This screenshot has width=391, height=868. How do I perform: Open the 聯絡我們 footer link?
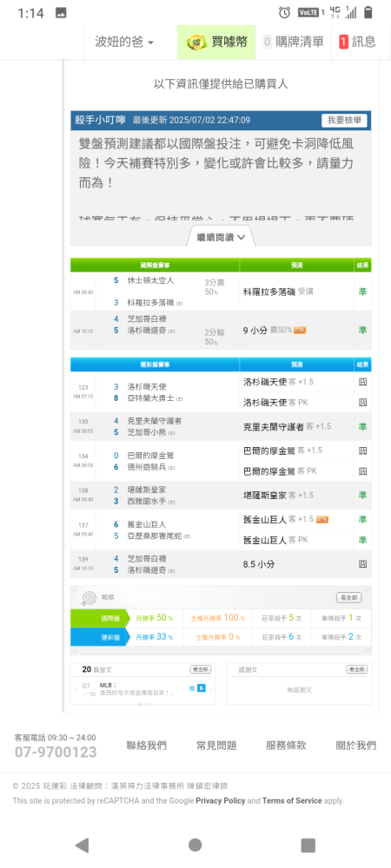[146, 746]
